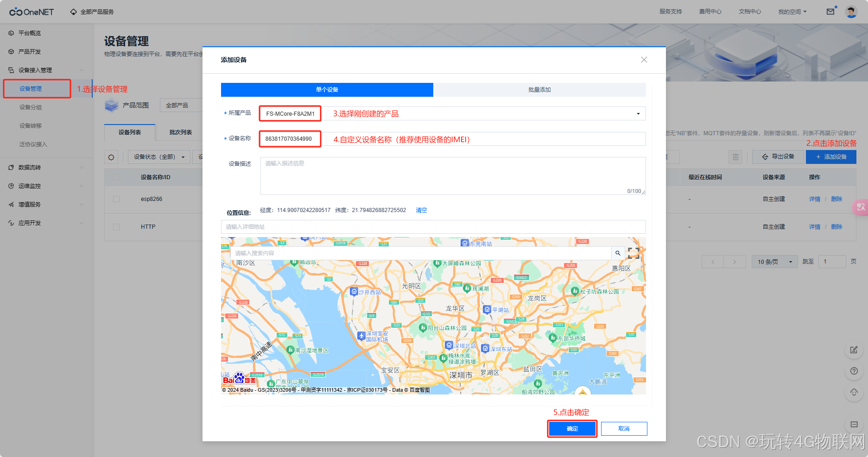Click 清空 to clear location
Image resolution: width=868 pixels, height=457 pixels.
pyautogui.click(x=421, y=210)
